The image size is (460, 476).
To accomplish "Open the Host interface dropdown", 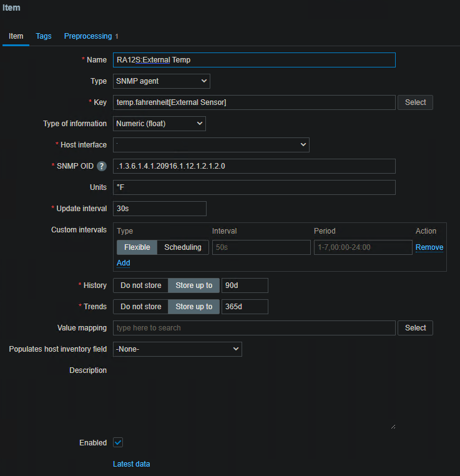I will tap(211, 145).
